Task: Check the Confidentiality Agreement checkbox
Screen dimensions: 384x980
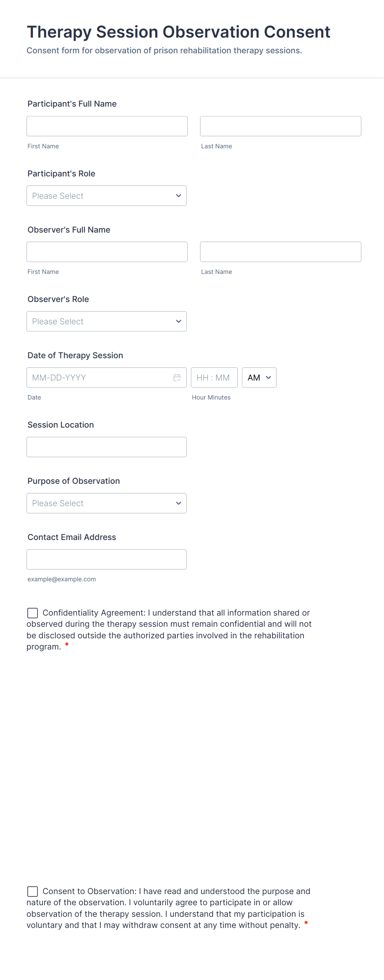Action: (x=33, y=613)
